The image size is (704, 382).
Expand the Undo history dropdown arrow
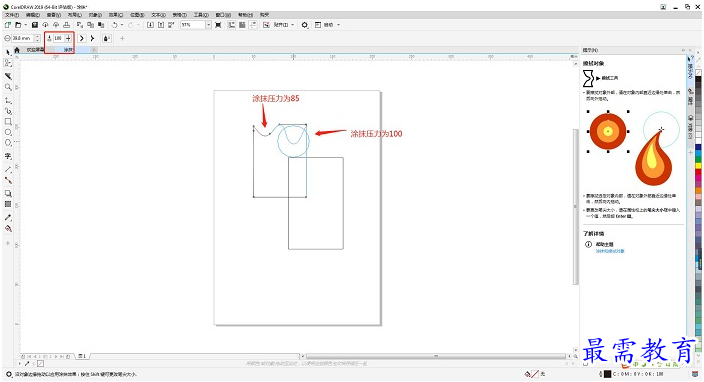click(122, 25)
